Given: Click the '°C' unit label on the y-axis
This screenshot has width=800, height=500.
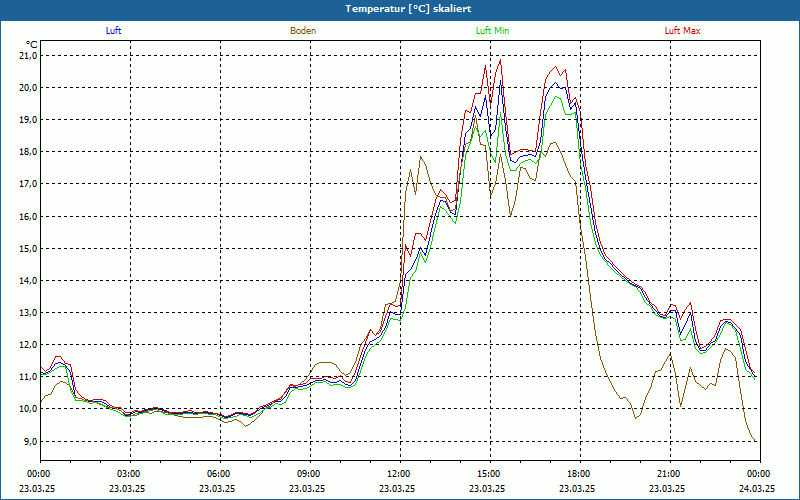Looking at the screenshot, I should [x=32, y=44].
